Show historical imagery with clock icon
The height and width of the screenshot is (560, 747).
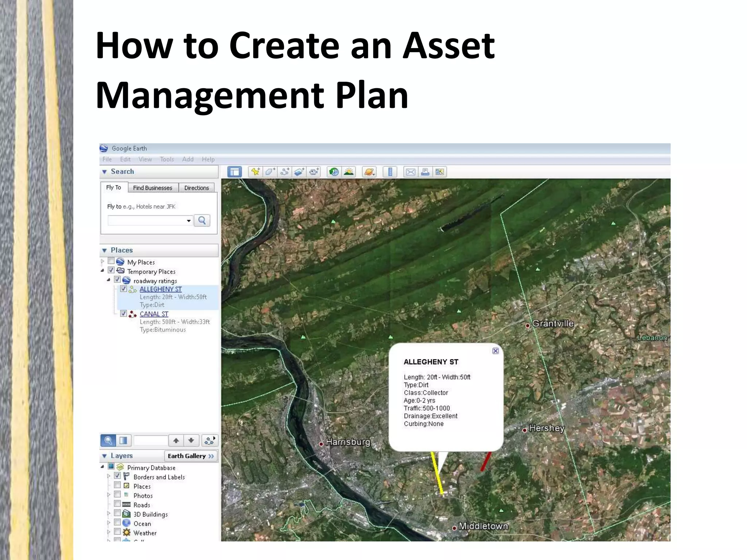click(x=334, y=172)
